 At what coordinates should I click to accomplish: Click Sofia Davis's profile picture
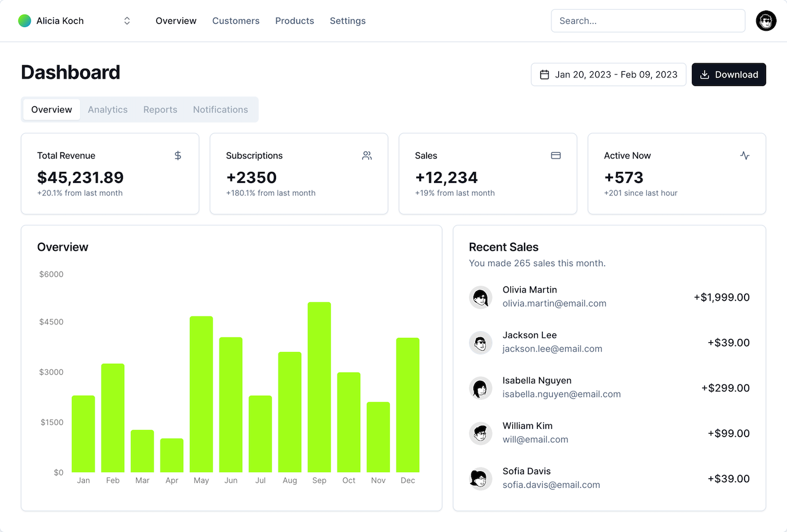click(480, 479)
